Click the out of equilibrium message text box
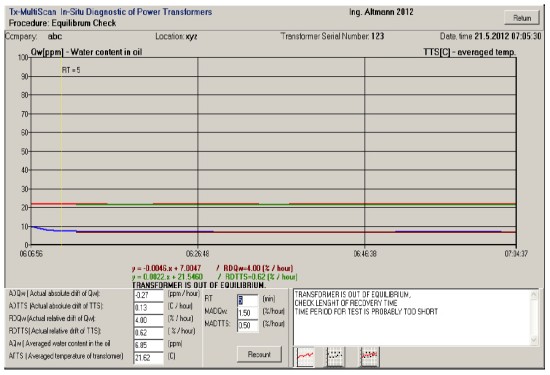 click(412, 317)
